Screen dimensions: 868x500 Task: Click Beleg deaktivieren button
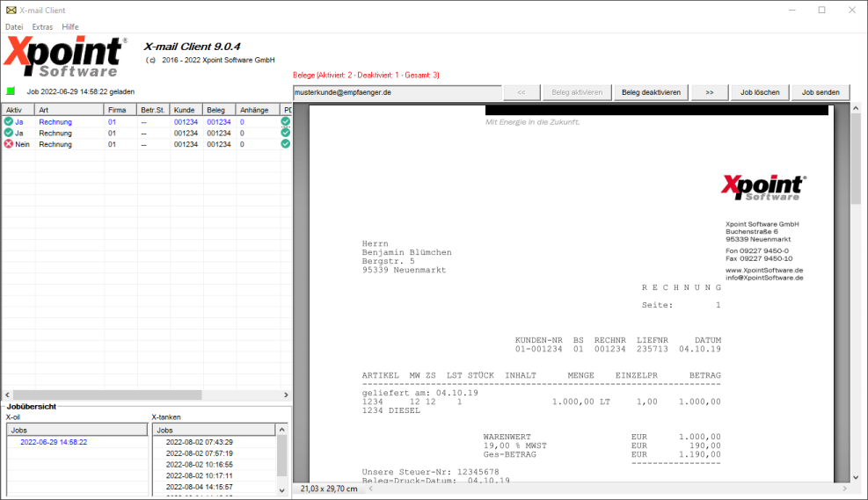[651, 92]
